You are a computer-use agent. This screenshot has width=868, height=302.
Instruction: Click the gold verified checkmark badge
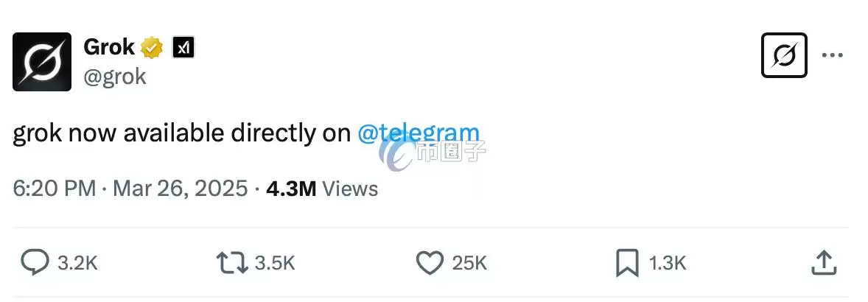coord(153,49)
